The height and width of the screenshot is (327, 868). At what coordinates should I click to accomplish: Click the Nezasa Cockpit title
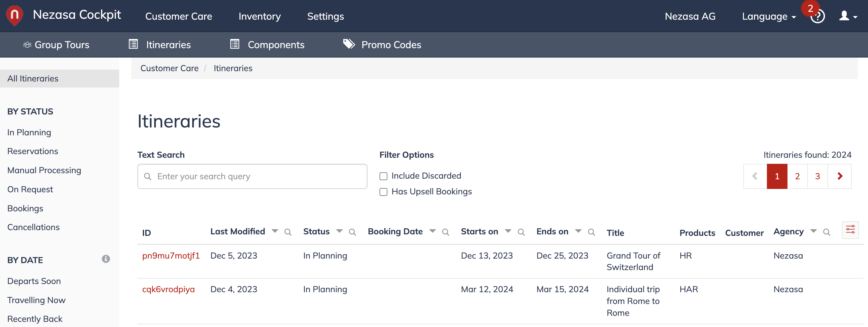pyautogui.click(x=77, y=15)
